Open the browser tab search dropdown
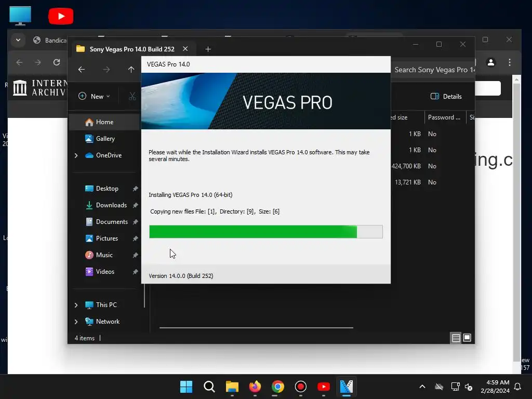 [x=18, y=40]
